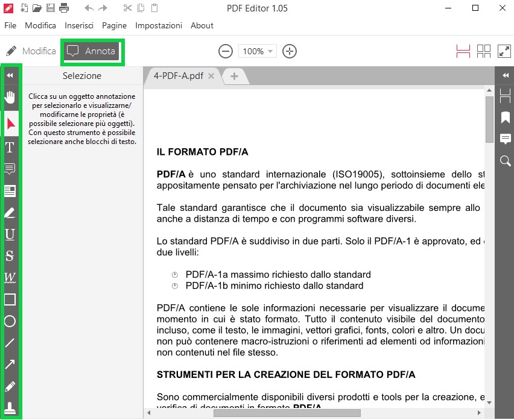
Task: Open the Modifica menu in menu bar
Action: (40, 25)
